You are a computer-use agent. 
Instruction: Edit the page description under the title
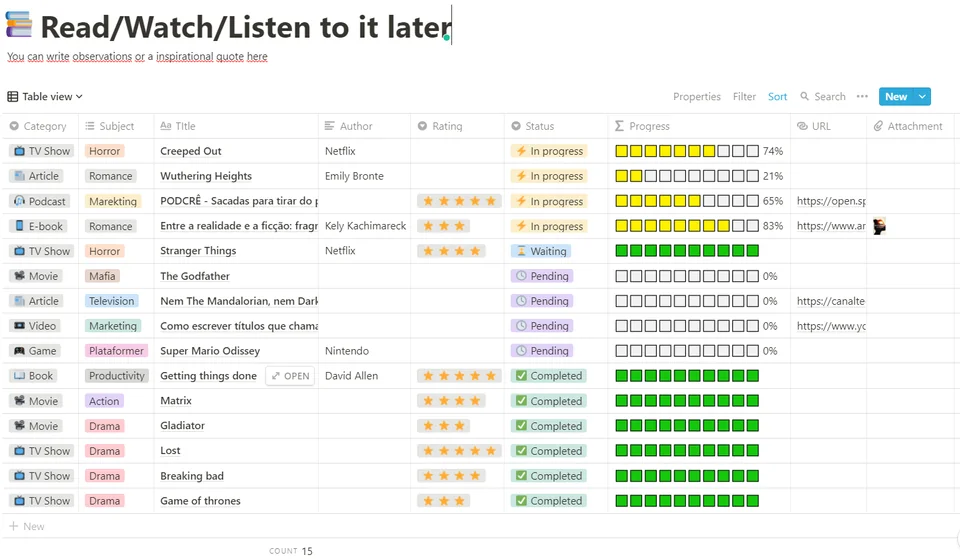(137, 56)
